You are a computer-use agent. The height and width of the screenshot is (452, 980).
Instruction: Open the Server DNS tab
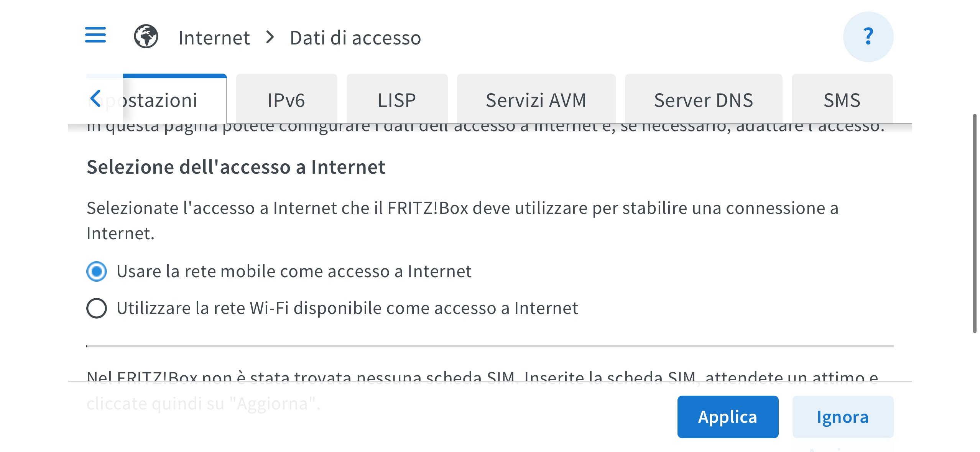pyautogui.click(x=703, y=100)
